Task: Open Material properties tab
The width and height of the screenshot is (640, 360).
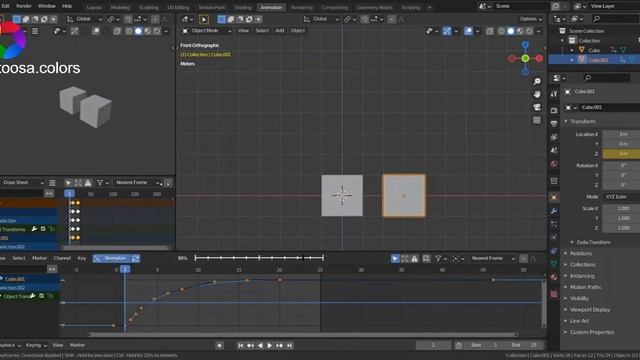Action: (x=554, y=278)
